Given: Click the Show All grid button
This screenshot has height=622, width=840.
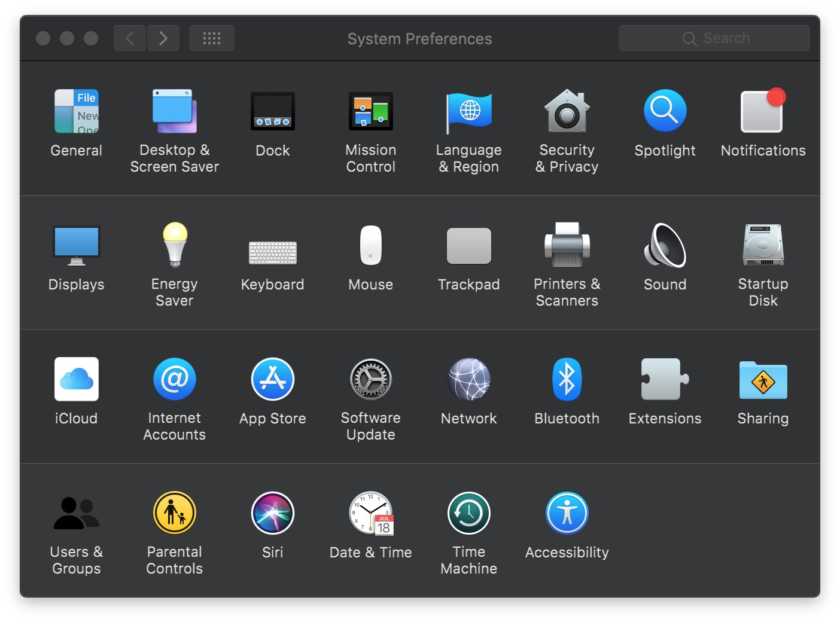Looking at the screenshot, I should 212,38.
